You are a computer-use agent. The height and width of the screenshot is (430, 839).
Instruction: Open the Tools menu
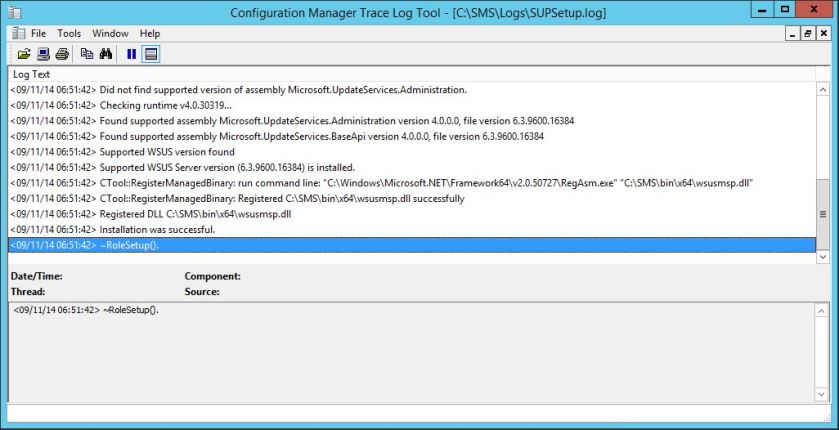69,33
